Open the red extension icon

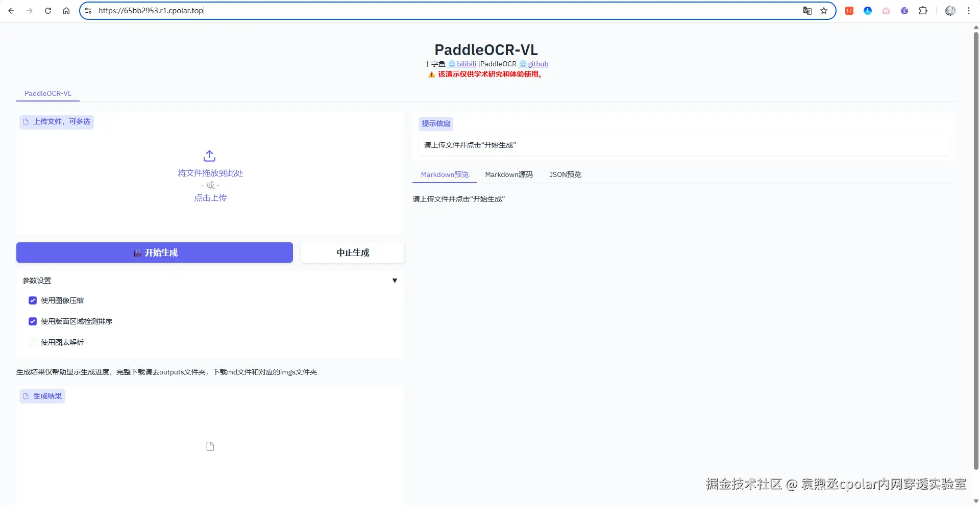[x=849, y=11]
